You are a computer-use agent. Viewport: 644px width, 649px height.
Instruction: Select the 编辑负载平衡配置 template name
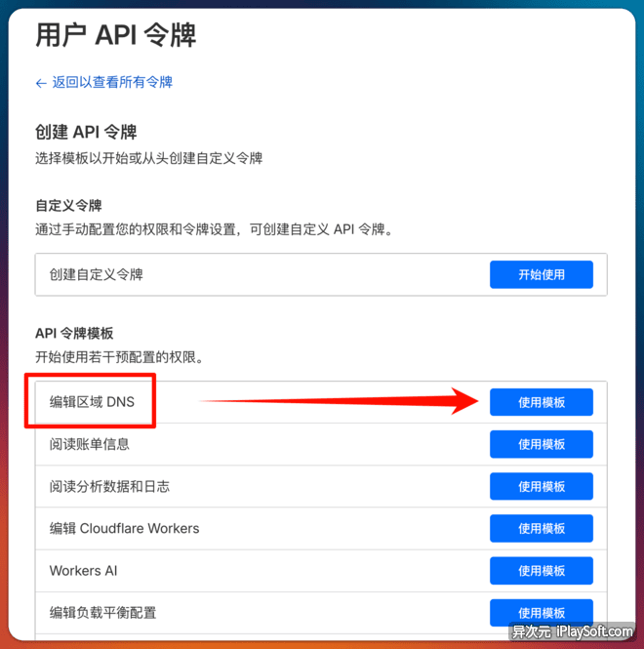click(102, 612)
